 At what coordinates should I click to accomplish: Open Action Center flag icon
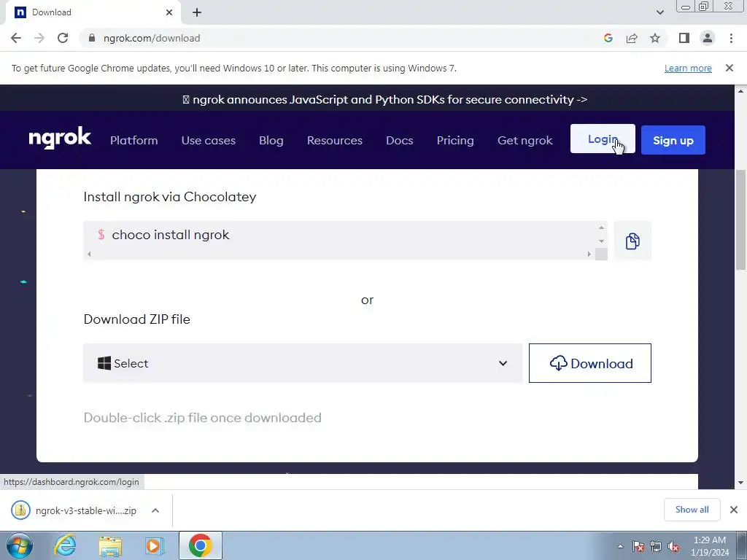(638, 546)
